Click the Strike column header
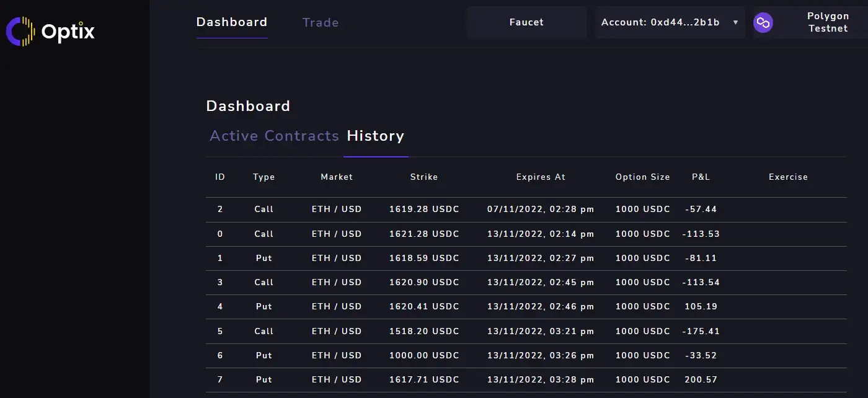The height and width of the screenshot is (398, 868). (x=424, y=177)
